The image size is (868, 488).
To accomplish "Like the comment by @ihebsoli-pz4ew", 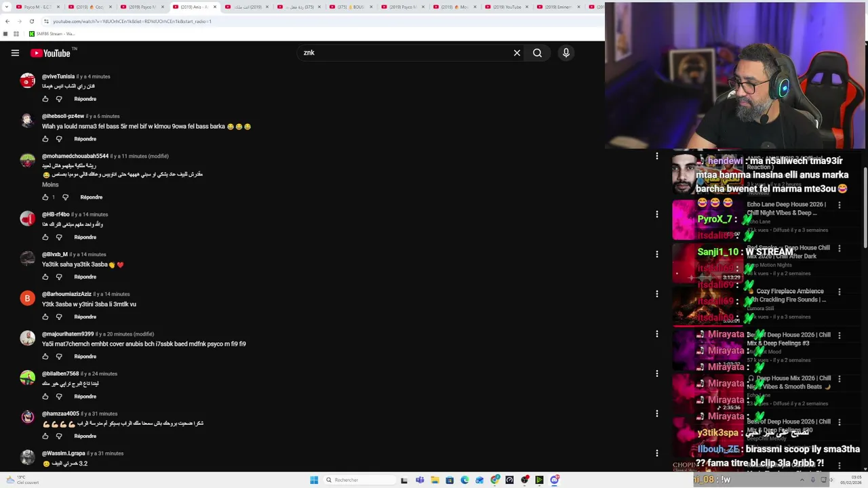I will 45,139.
